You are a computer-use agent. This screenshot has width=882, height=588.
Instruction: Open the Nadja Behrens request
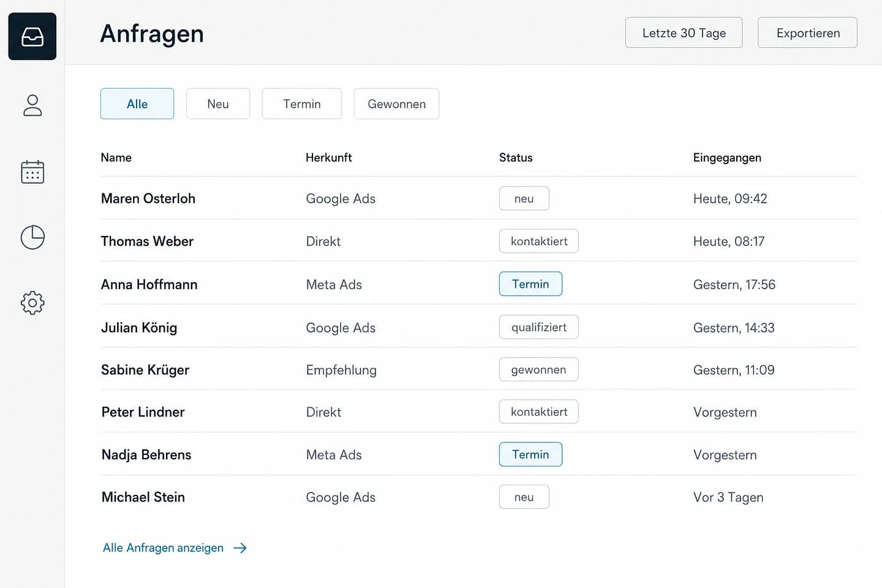coord(146,454)
